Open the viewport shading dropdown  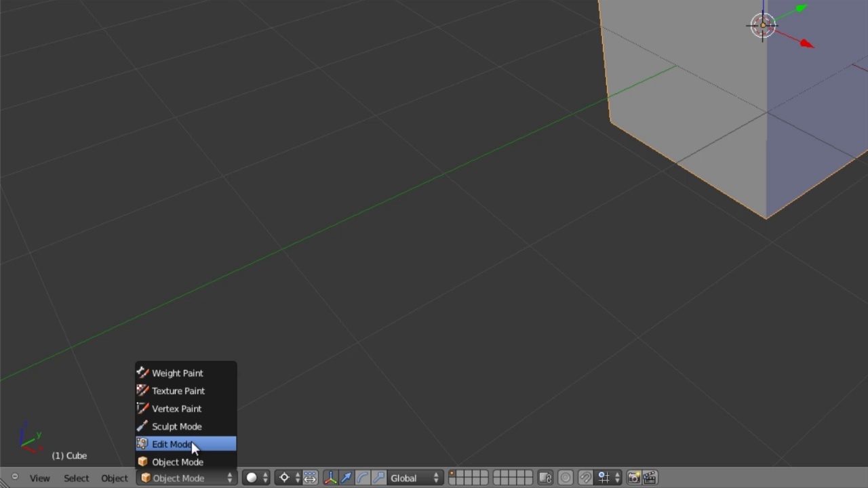coord(252,478)
